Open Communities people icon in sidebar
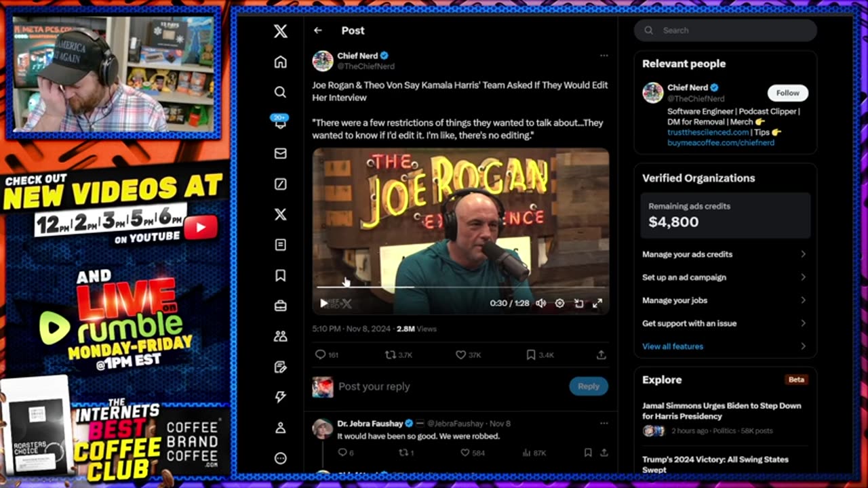The image size is (868, 488). [x=281, y=336]
